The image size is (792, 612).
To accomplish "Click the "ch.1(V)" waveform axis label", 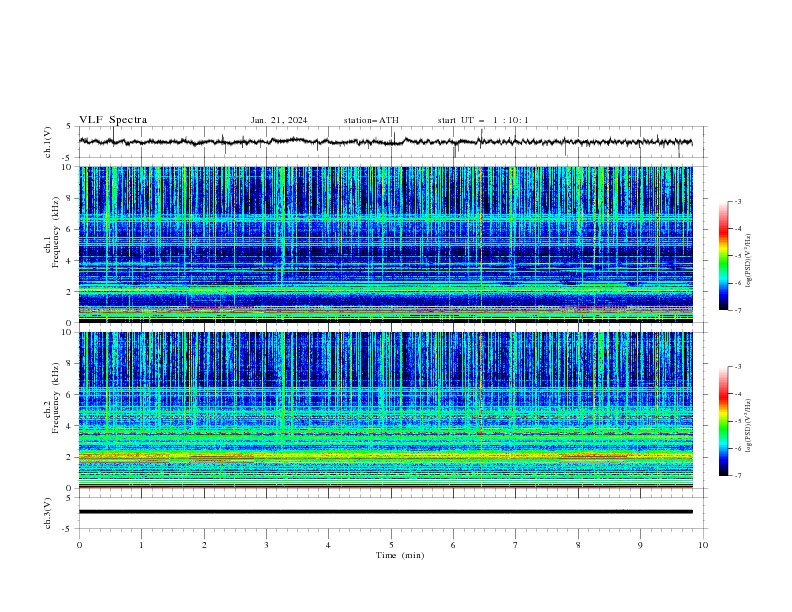I will 48,142.
